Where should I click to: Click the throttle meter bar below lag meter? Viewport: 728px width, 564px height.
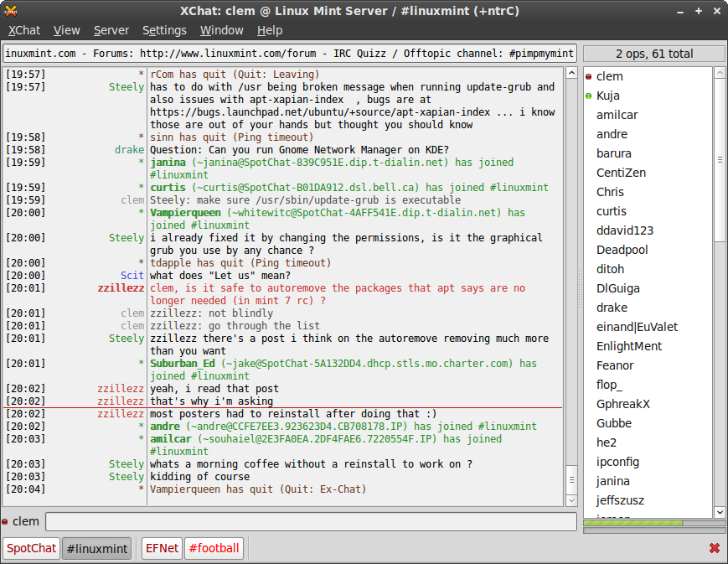coord(654,530)
